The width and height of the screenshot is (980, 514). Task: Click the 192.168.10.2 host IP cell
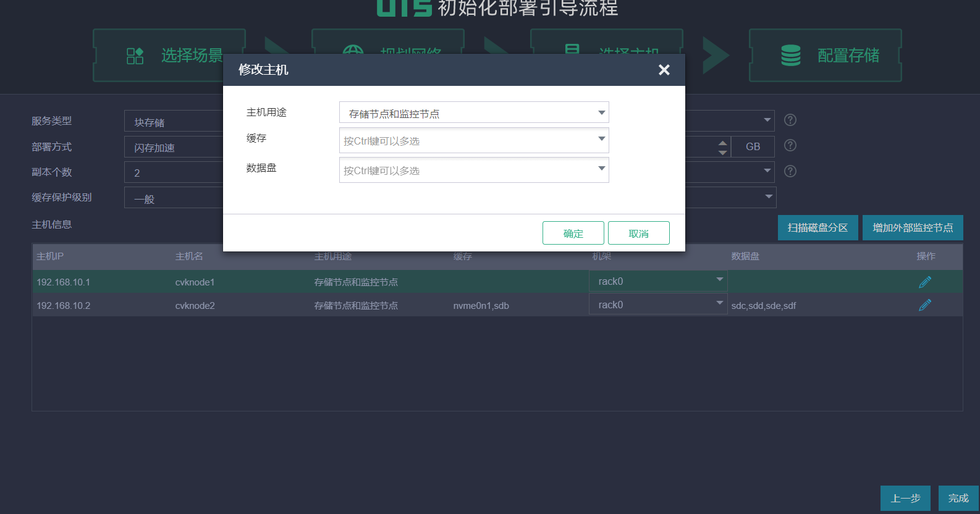tap(63, 306)
